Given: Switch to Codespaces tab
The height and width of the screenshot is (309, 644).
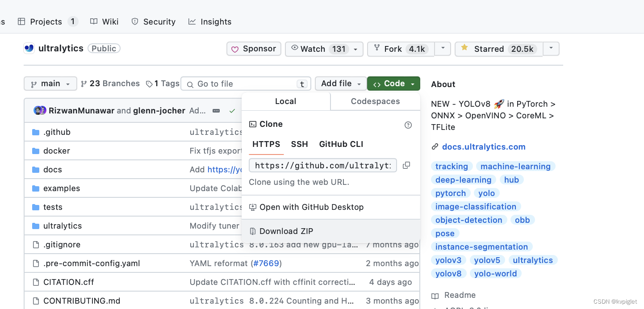Looking at the screenshot, I should point(376,101).
